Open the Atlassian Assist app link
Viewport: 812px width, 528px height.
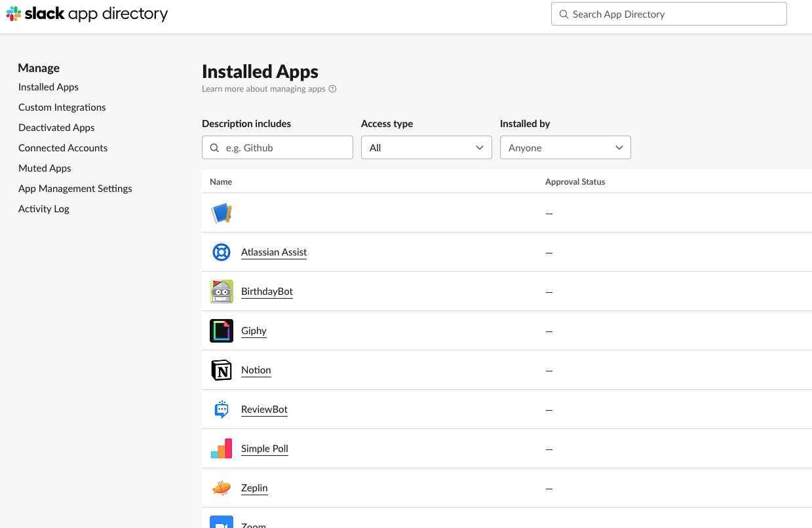coord(274,252)
